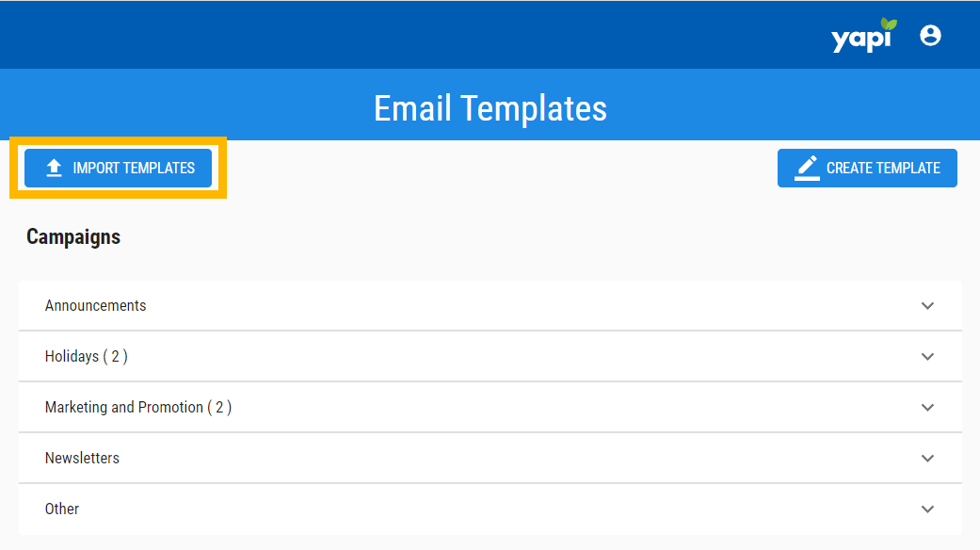
Task: Click the green leaf on the yapi logo
Action: coord(888,25)
